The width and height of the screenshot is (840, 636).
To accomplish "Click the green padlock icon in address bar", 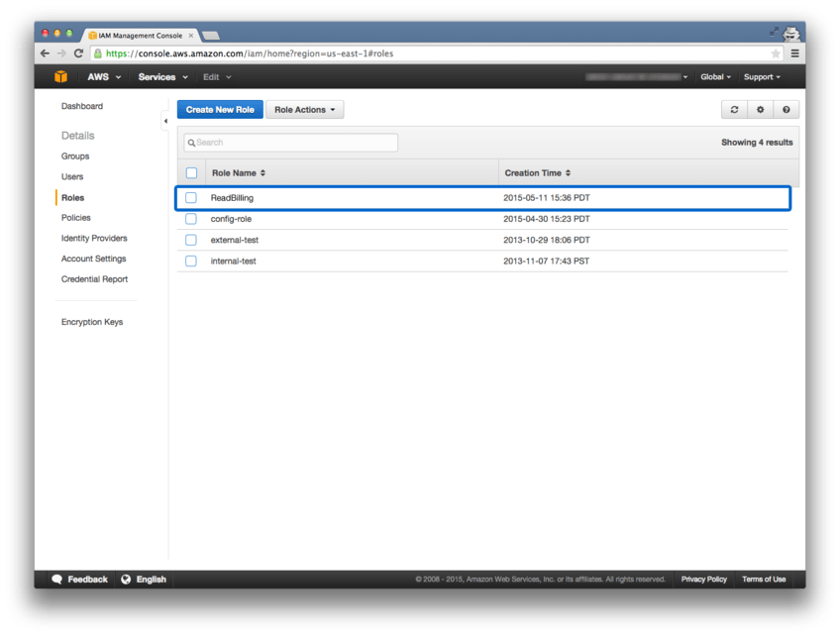I will [x=97, y=53].
